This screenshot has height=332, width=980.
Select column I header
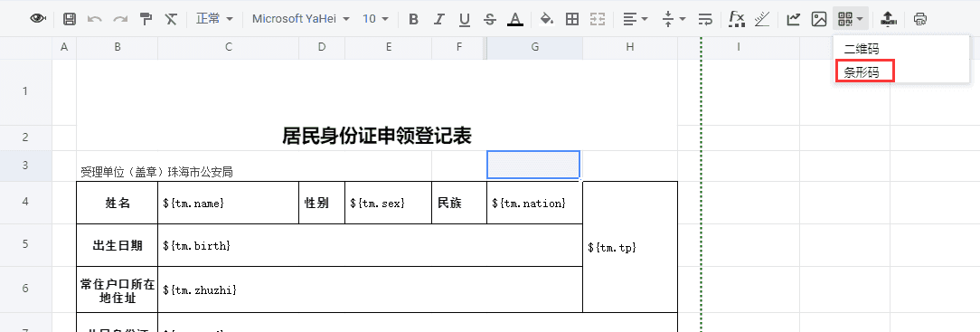pyautogui.click(x=739, y=47)
